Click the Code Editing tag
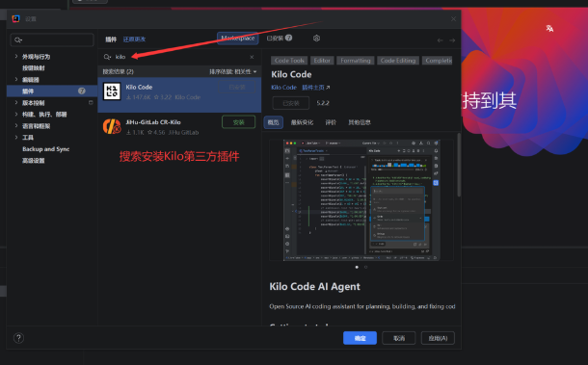Screen dimensions: 588x365 pos(398,61)
